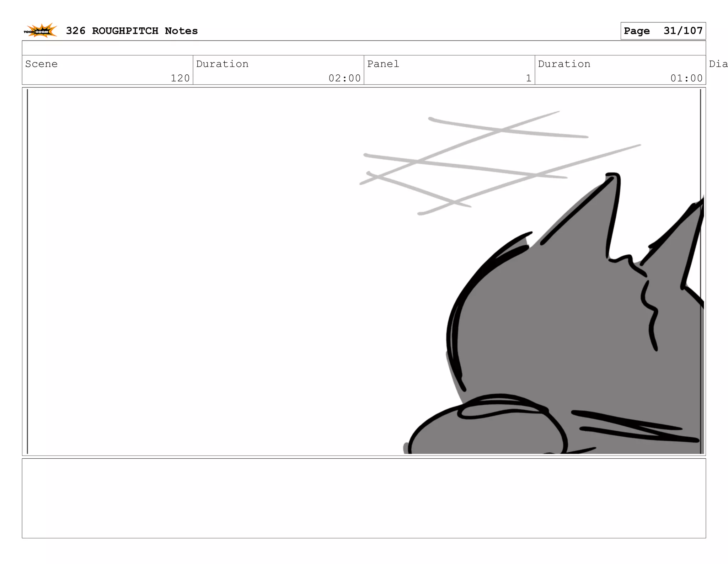The width and height of the screenshot is (728, 564).
Task: Select the panel number value 1
Action: 529,78
